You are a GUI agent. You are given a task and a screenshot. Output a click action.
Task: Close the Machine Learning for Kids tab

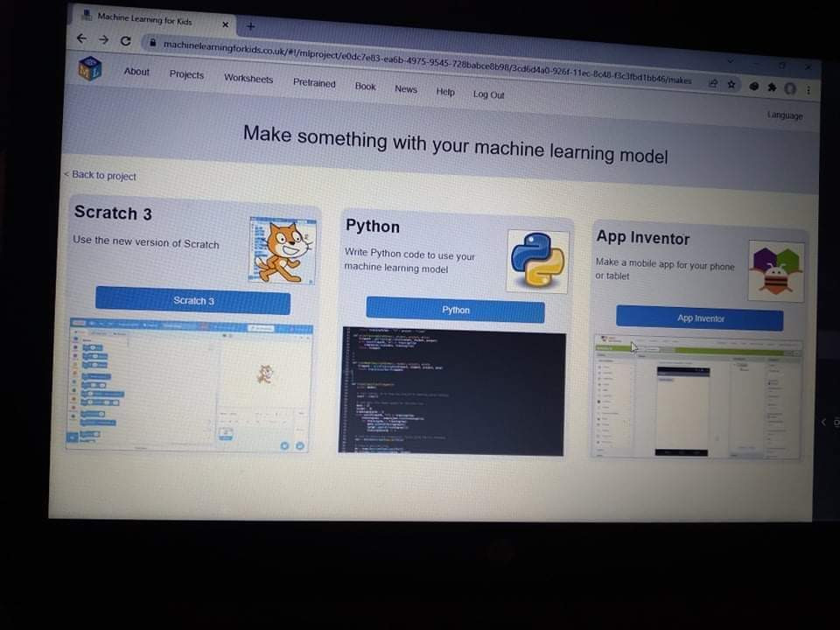[226, 24]
